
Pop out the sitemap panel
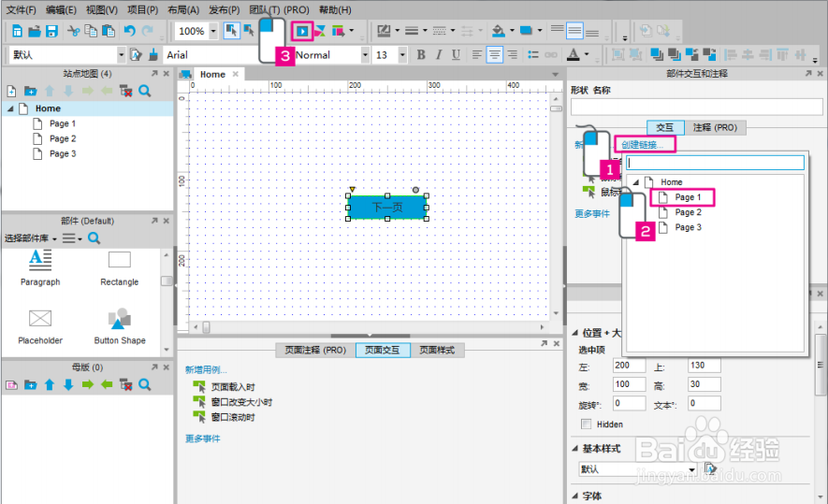154,73
